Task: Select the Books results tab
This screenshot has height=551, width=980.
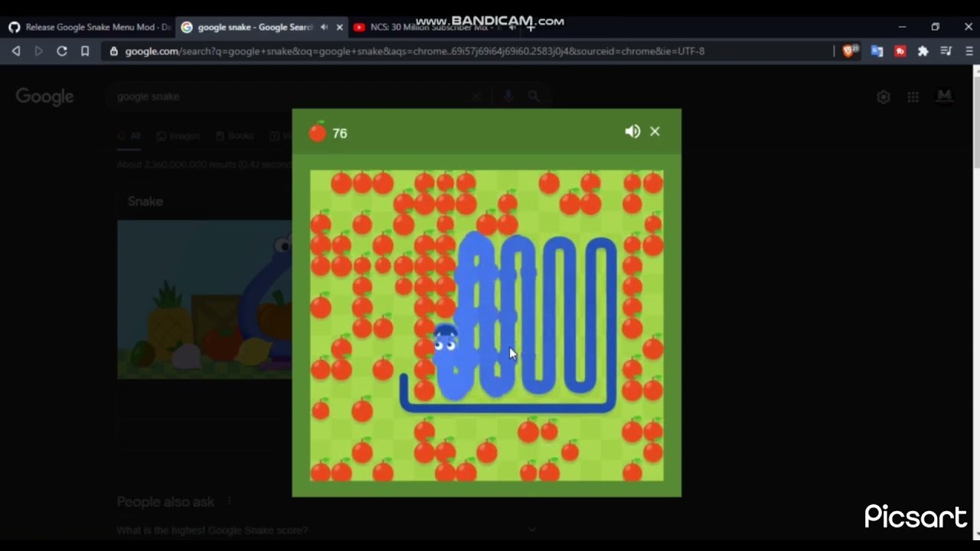Action: click(234, 135)
